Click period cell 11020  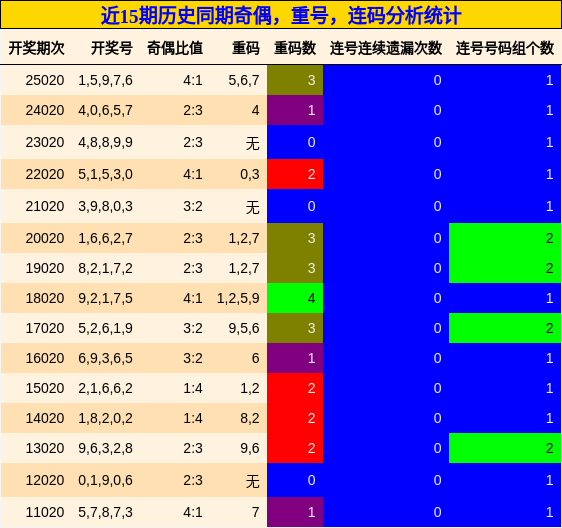click(x=45, y=512)
